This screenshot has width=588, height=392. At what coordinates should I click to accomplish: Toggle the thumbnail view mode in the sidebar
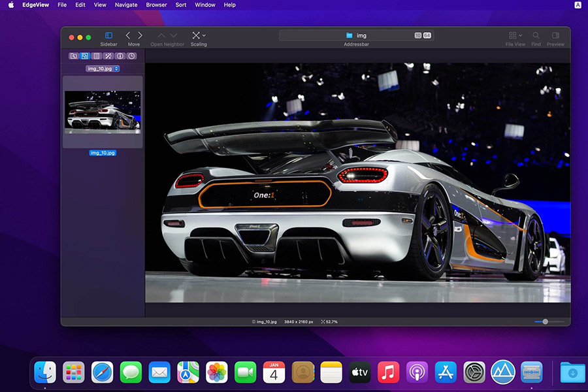pyautogui.click(x=85, y=56)
